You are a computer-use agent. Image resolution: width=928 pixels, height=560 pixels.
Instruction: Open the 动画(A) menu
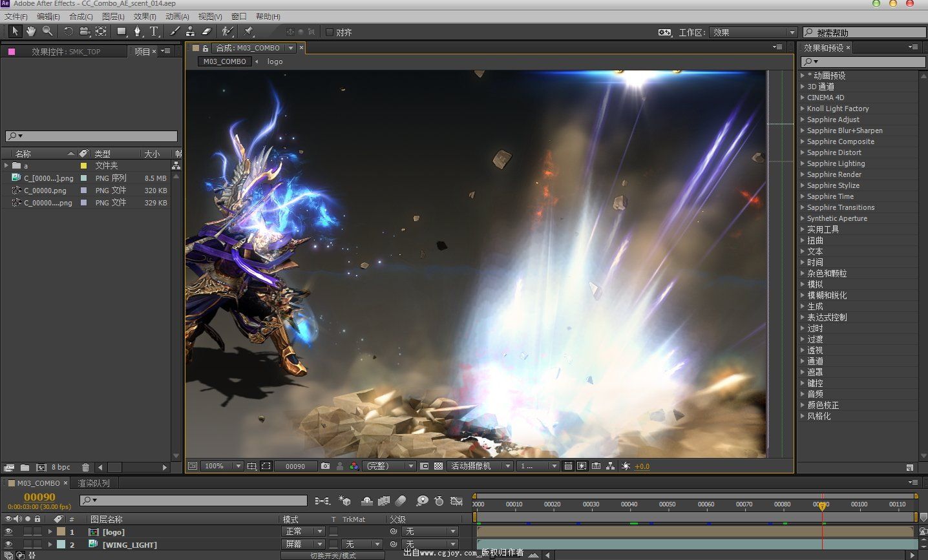177,16
